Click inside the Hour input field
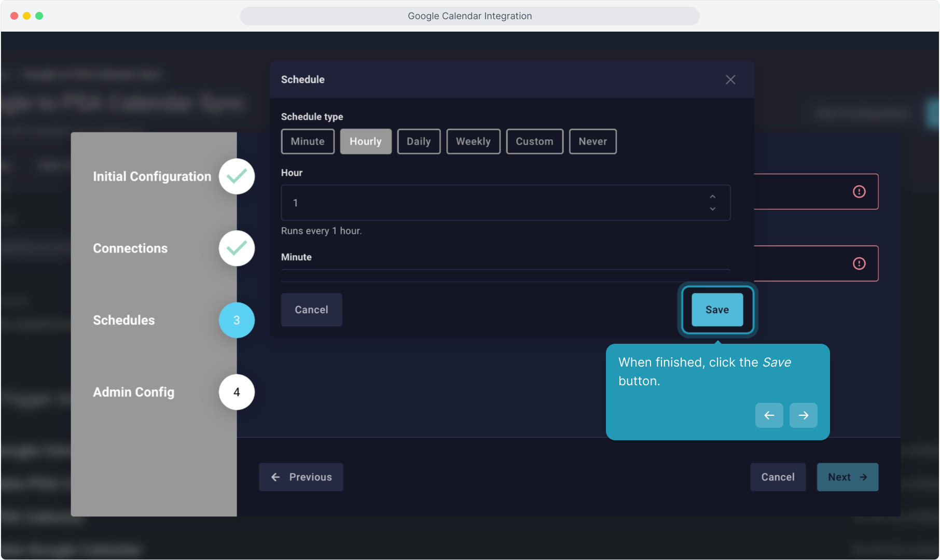Viewport: 940px width, 560px height. coord(493,203)
